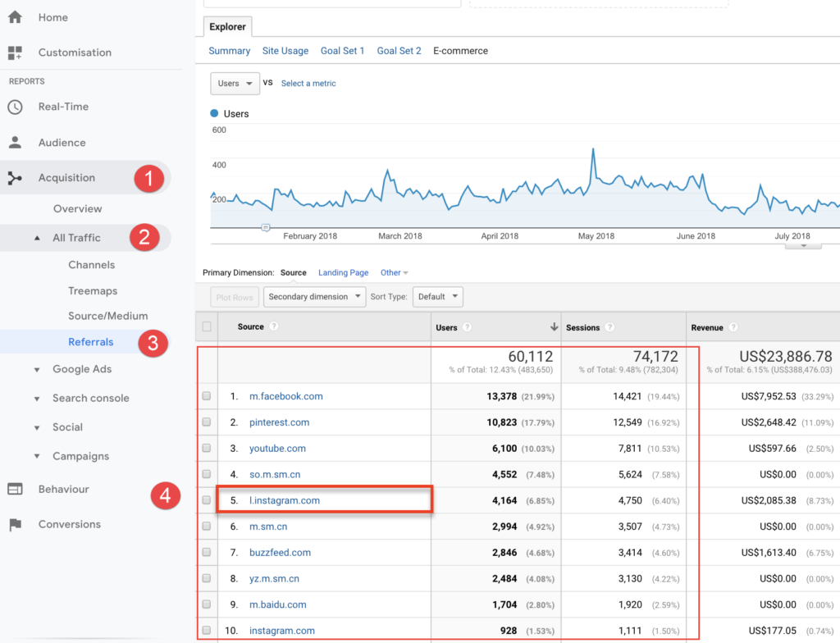Open the Referrals report
This screenshot has width=840, height=643.
(x=90, y=342)
